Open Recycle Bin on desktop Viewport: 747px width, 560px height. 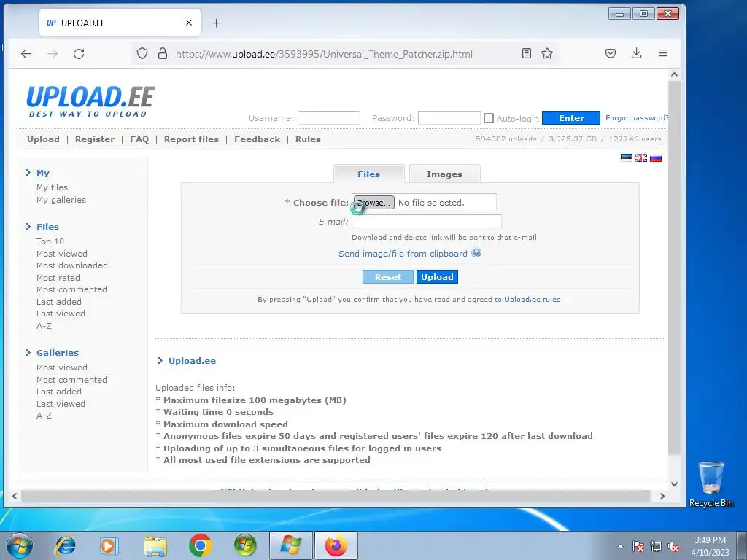click(711, 484)
